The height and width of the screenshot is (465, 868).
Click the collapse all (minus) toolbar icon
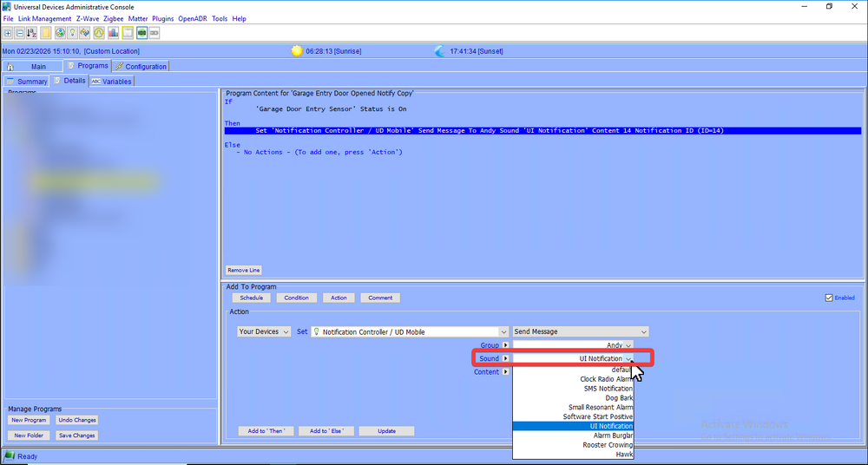pyautogui.click(x=20, y=33)
